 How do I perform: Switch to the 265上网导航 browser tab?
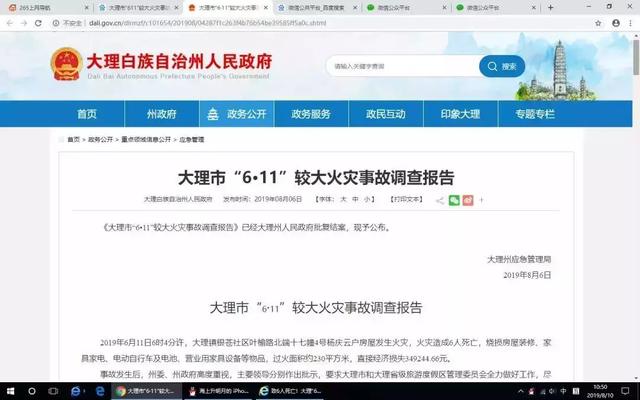[40, 6]
